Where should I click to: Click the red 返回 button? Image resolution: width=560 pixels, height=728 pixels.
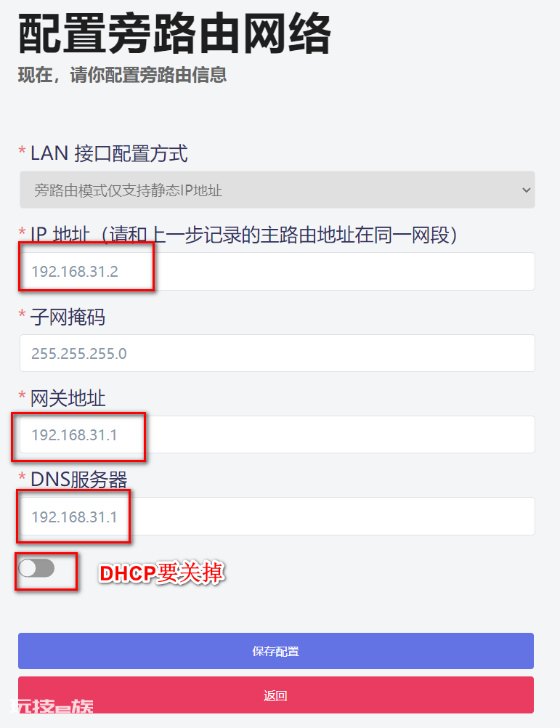(275, 695)
